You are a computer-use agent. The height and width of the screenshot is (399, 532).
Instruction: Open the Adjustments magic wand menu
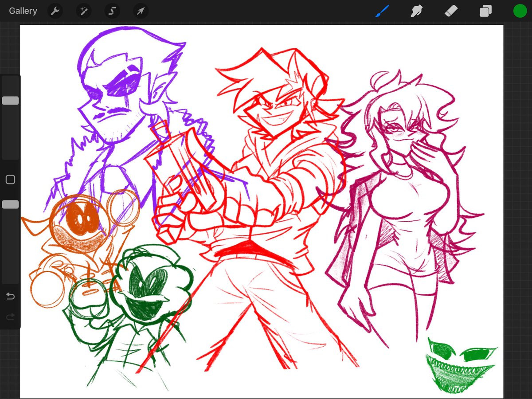[x=83, y=11]
